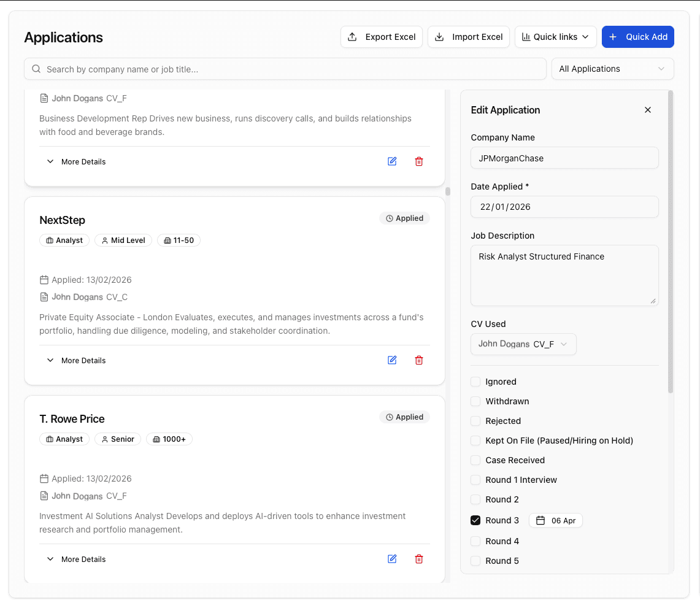The height and width of the screenshot is (608, 700).
Task: Open the CV Used dropdown showing John Dogans CV_F
Action: point(523,344)
